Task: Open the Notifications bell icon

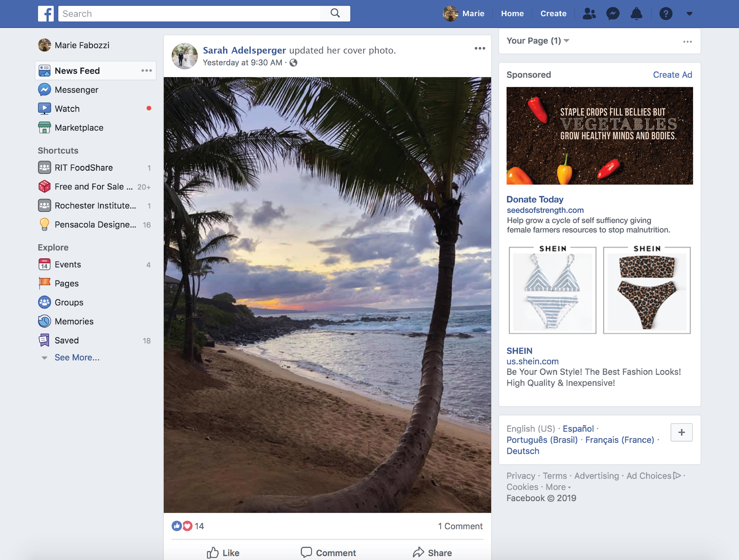Action: point(636,14)
